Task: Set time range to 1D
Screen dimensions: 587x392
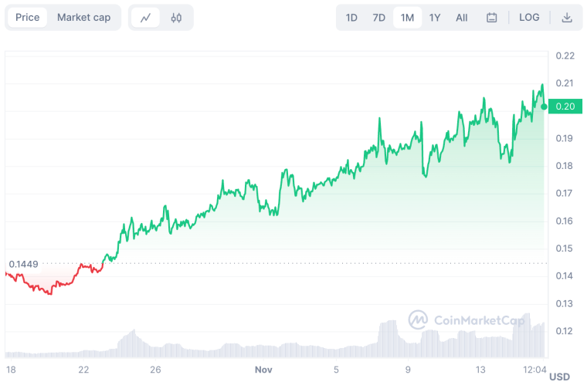Action: click(x=351, y=18)
